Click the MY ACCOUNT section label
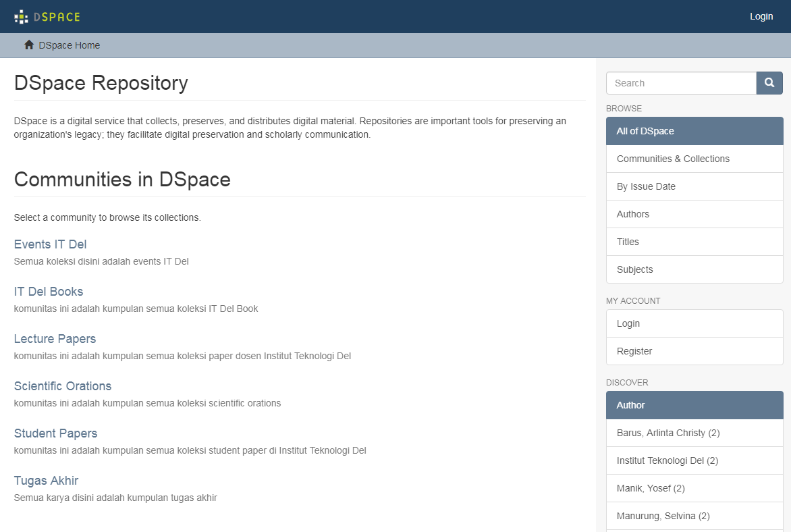Image resolution: width=791 pixels, height=532 pixels. (x=632, y=301)
